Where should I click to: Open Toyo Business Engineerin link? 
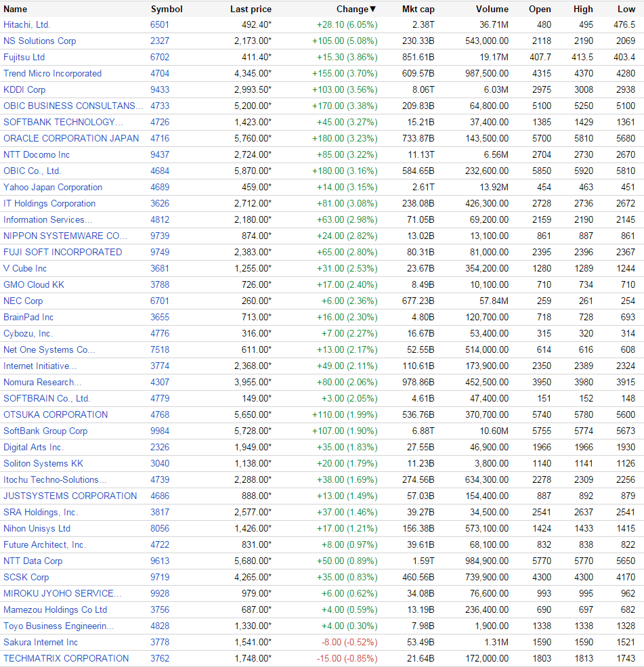[59, 626]
